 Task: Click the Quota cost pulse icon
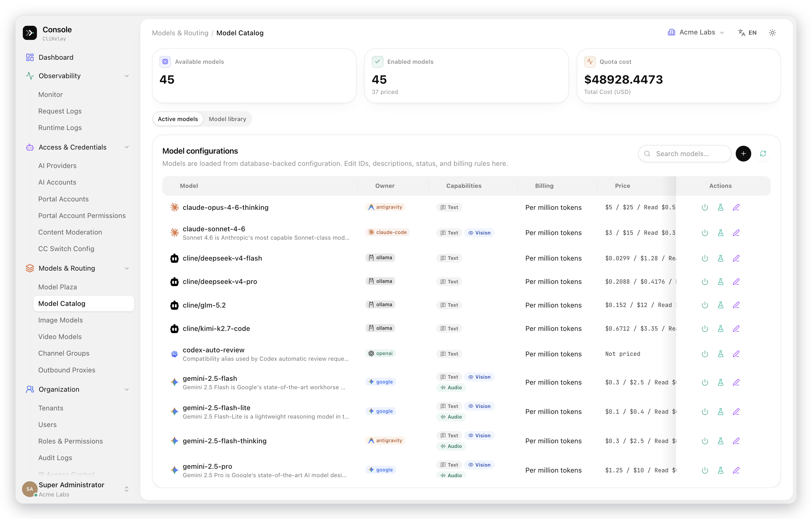(x=590, y=61)
